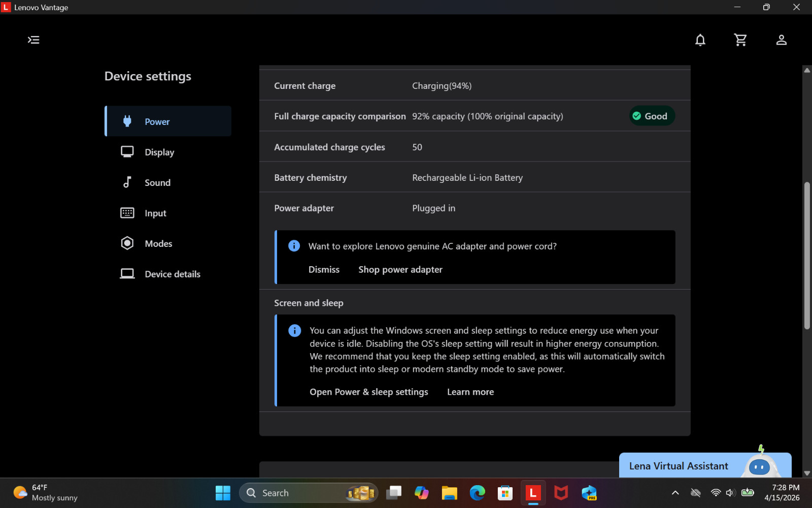
Task: Click the volume speaker tray icon
Action: 731,493
